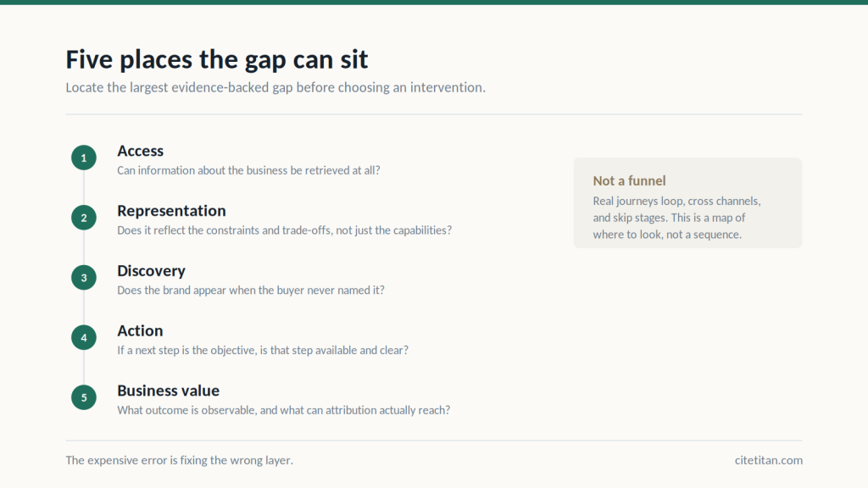Click the number 4 circle badge
868x488 pixels.
coord(84,337)
